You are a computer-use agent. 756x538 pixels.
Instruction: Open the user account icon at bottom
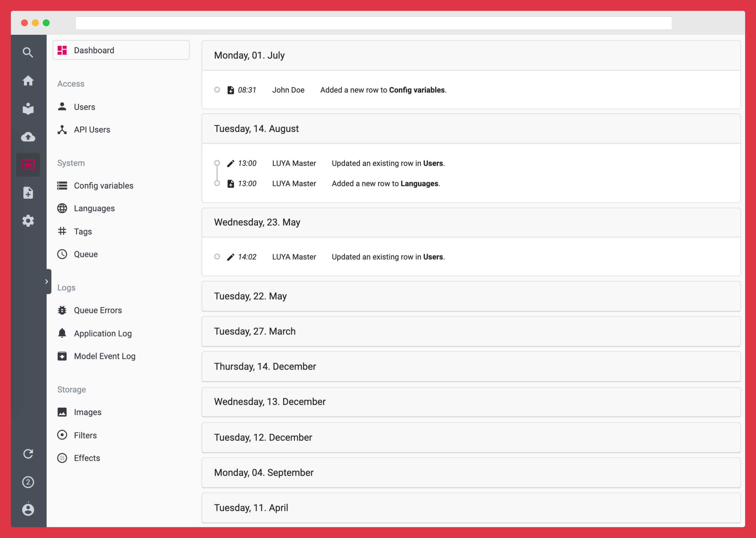(x=28, y=509)
